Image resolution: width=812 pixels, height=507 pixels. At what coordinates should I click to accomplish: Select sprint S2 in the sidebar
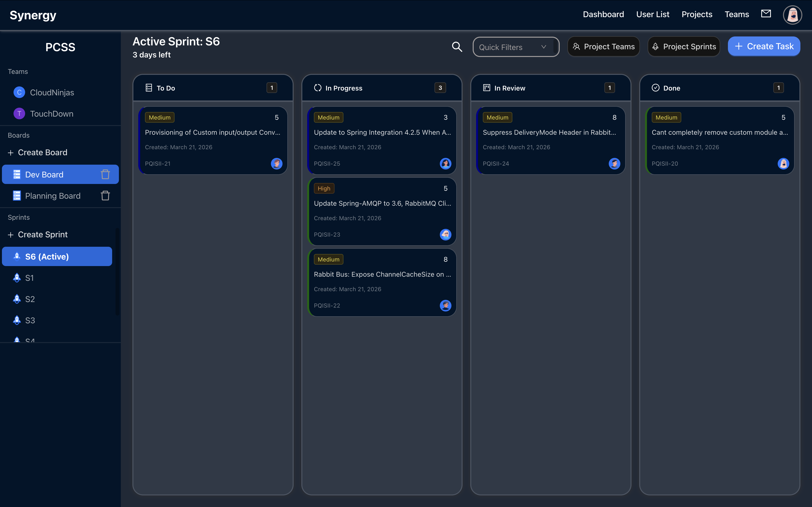click(30, 299)
